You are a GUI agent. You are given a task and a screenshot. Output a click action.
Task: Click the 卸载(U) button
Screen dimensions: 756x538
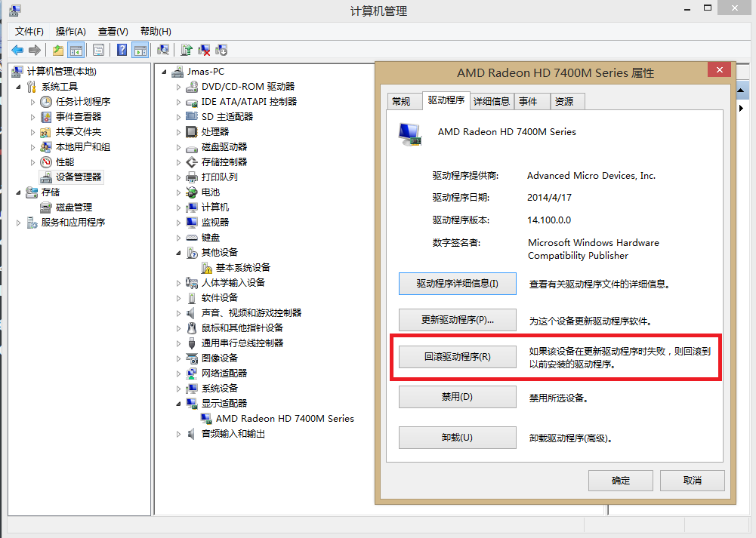[x=457, y=438]
